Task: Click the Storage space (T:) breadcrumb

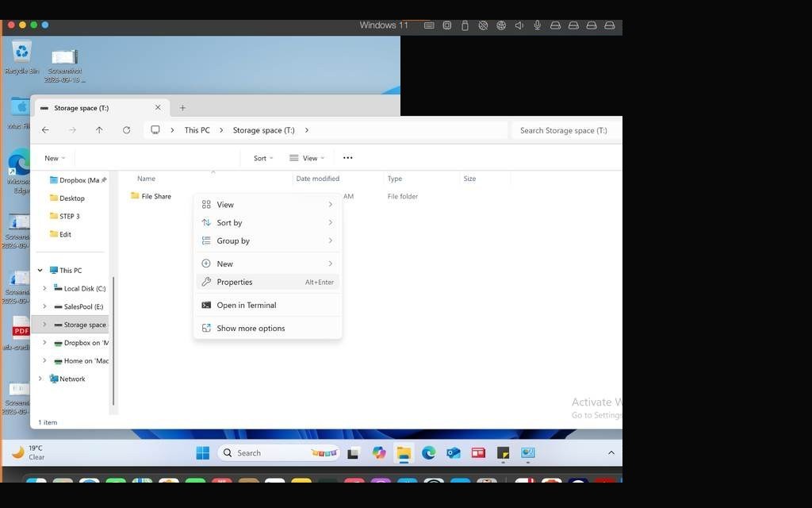Action: tap(263, 130)
